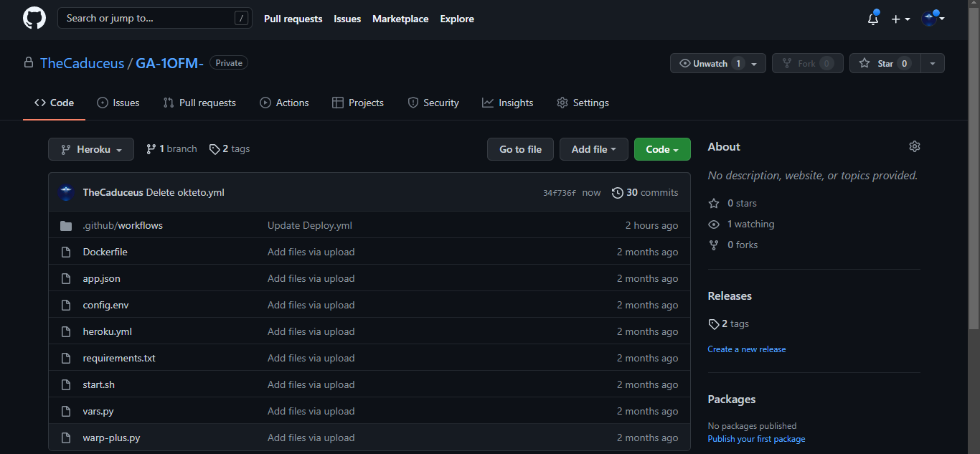The width and height of the screenshot is (980, 454).
Task: Switch to the Insights tab
Action: [x=508, y=103]
